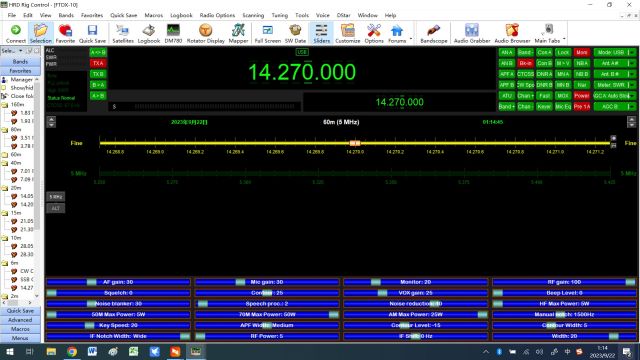The height and width of the screenshot is (360, 640).
Task: Toggle the CTCSS button
Action: coord(525,74)
